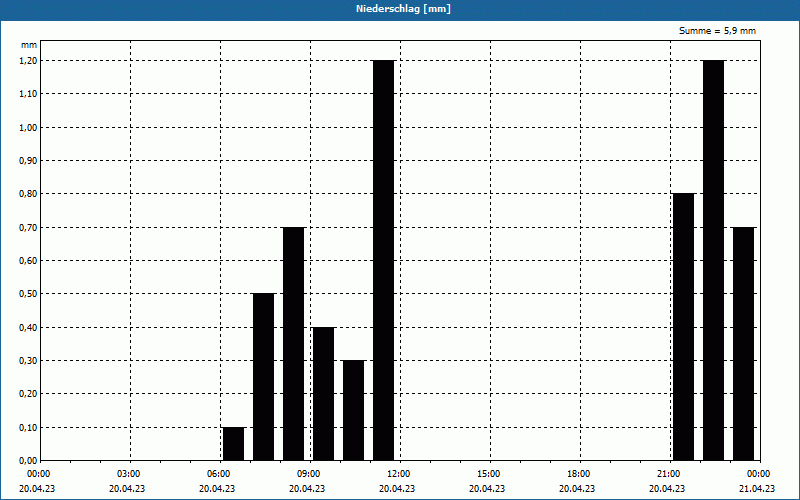Click the 0,50 mm bar after 06:00
The image size is (800, 500).
(264, 377)
